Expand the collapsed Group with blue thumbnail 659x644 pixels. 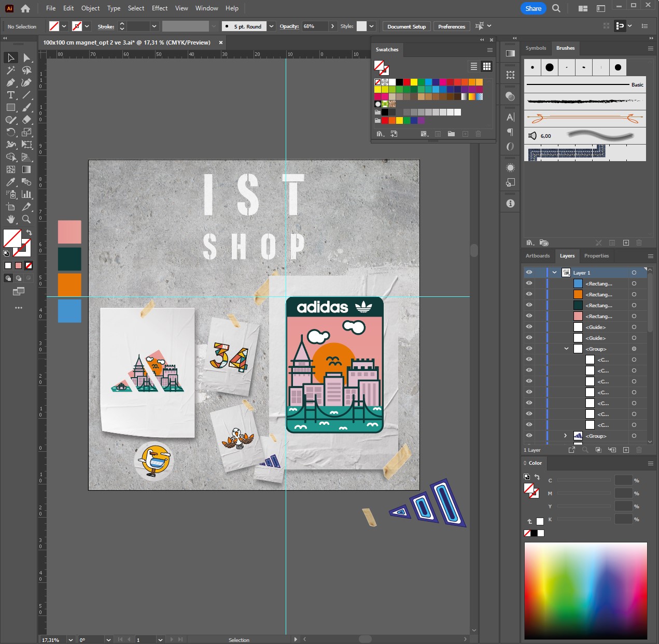(x=566, y=436)
